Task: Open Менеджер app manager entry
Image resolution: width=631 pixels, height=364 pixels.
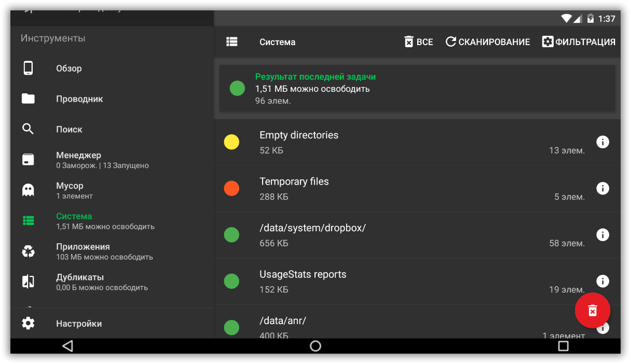Action: click(x=78, y=160)
